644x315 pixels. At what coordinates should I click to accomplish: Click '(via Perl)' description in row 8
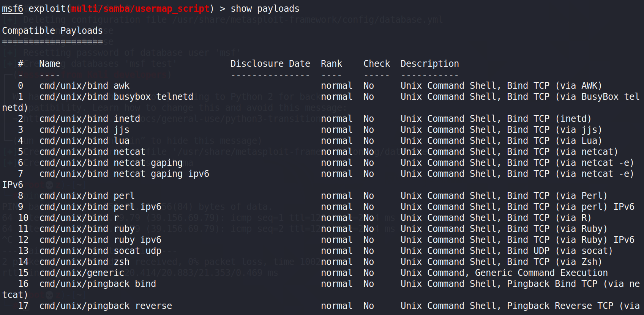[x=581, y=196]
